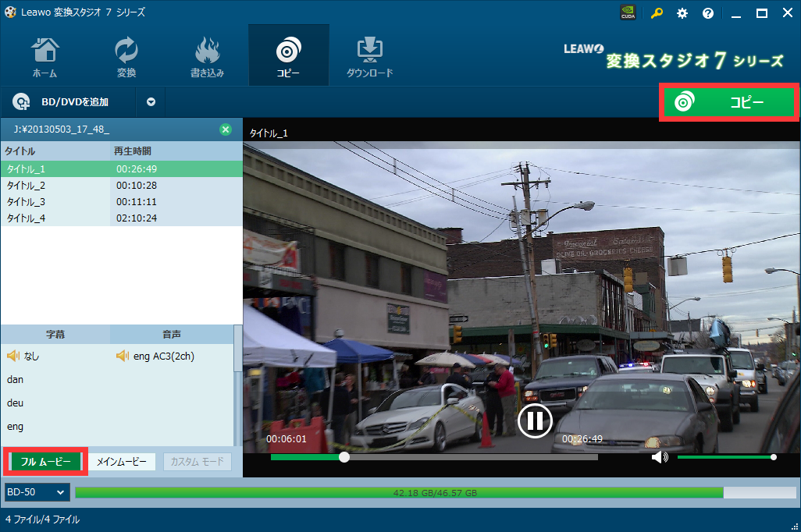The height and width of the screenshot is (532, 801).
Task: Click the green コピー button
Action: [x=728, y=102]
